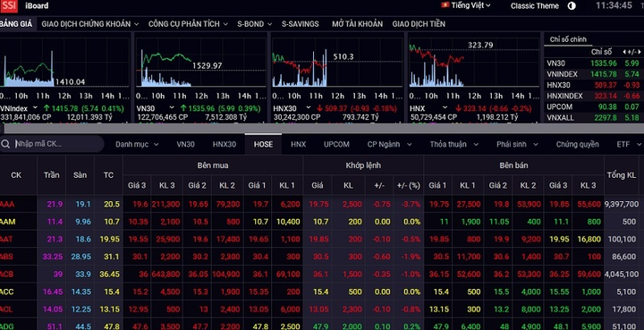Click AAA total volume 9,397,700

coord(622,204)
